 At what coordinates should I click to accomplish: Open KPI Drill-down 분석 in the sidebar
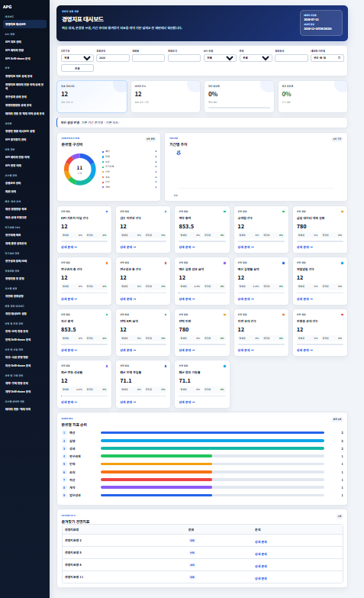coord(18,59)
